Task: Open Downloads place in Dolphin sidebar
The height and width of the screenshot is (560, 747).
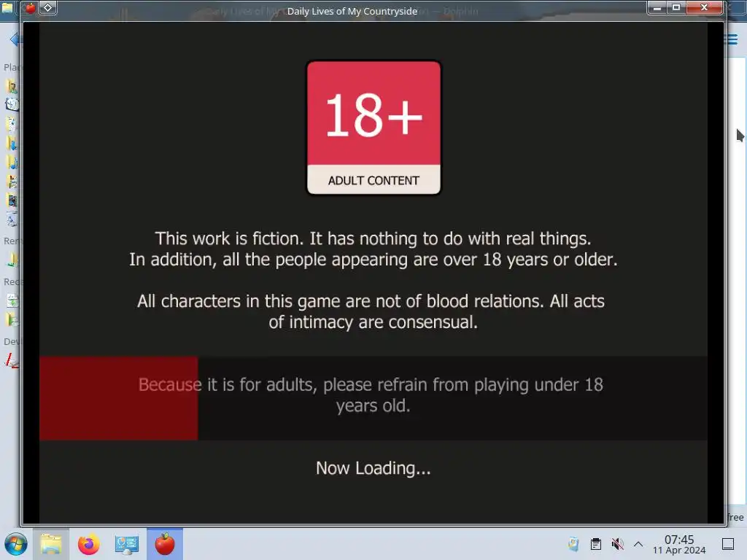Action: [x=12, y=144]
